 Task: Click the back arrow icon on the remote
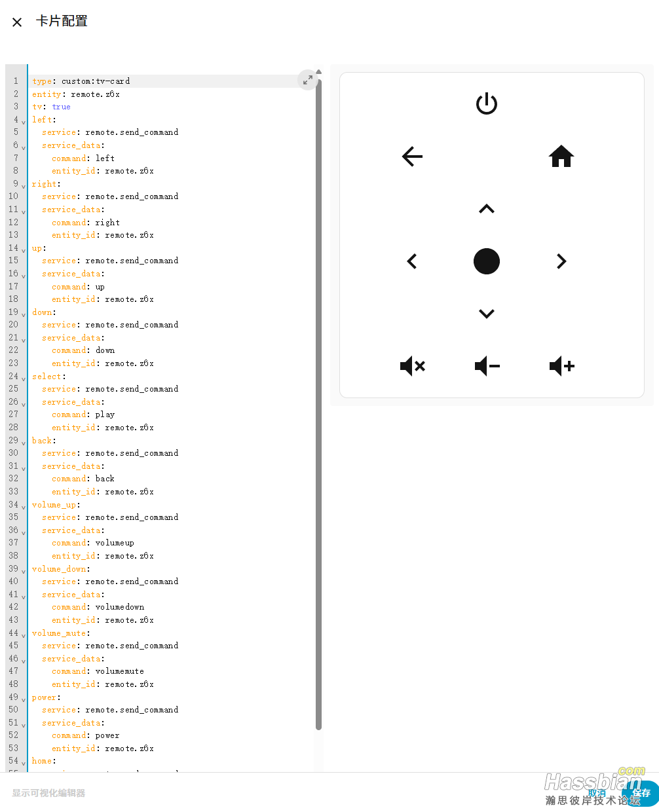pos(411,157)
